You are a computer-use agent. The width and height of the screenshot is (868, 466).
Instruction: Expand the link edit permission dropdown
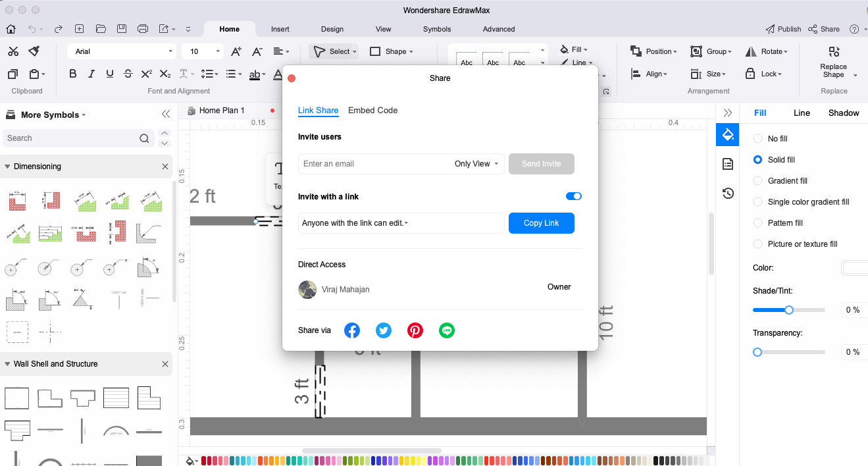355,223
